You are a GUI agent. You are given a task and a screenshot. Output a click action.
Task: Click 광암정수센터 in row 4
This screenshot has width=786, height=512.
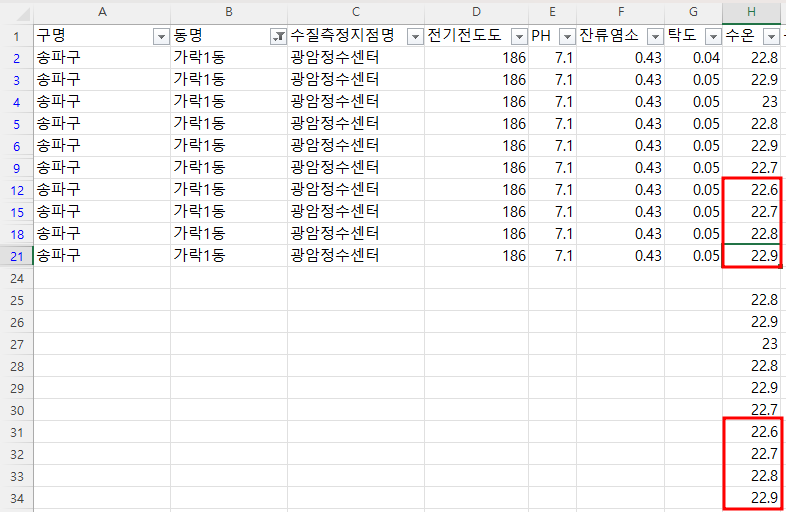(335, 102)
